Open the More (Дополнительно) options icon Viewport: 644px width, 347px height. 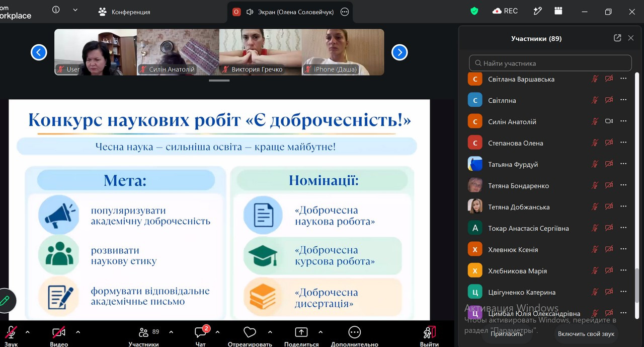tap(354, 332)
